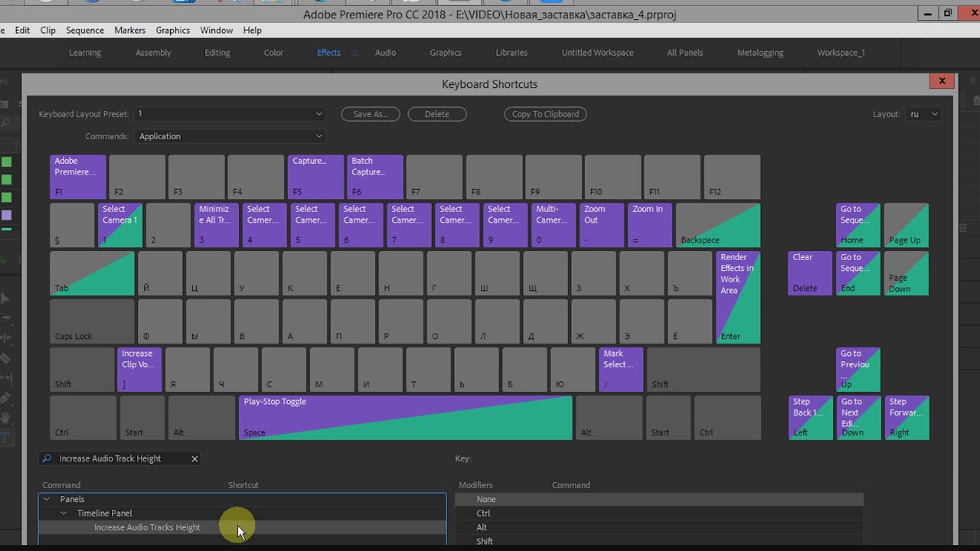Select the None modifier row

[x=659, y=499]
